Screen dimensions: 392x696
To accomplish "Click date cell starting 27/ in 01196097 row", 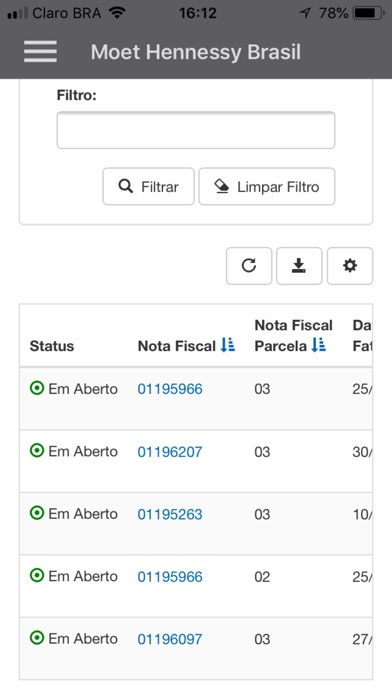I will tap(362, 639).
